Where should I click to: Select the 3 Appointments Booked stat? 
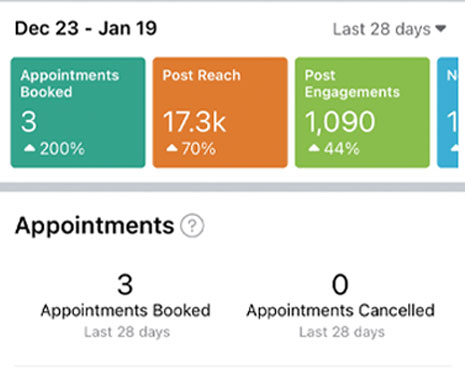125,284
